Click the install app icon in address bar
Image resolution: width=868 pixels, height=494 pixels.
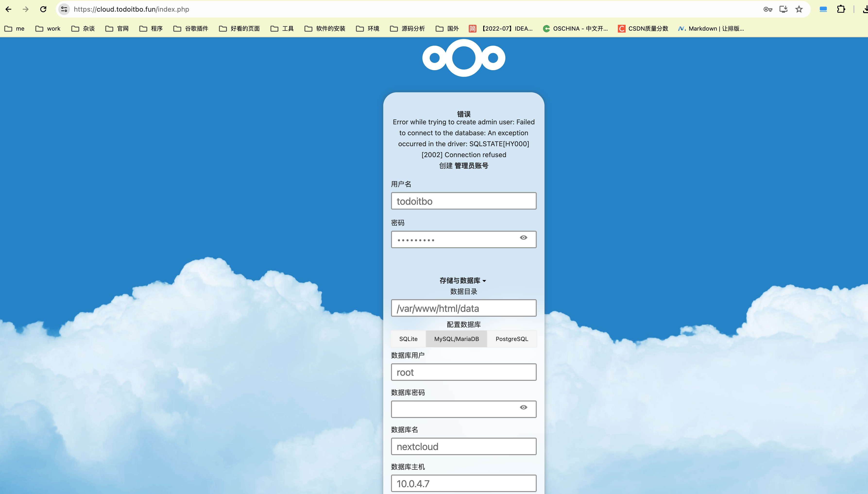[x=783, y=9]
